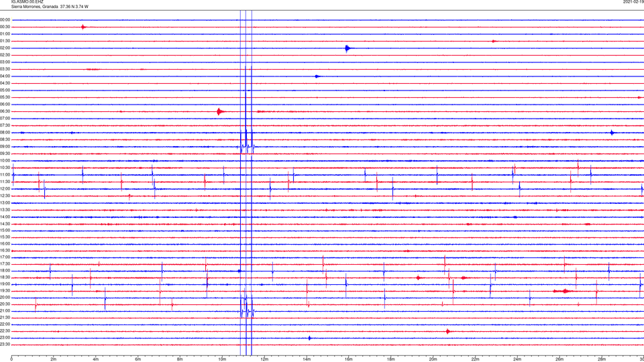Select the 01:00 time label
This screenshot has height=362, width=644.
(5, 34)
